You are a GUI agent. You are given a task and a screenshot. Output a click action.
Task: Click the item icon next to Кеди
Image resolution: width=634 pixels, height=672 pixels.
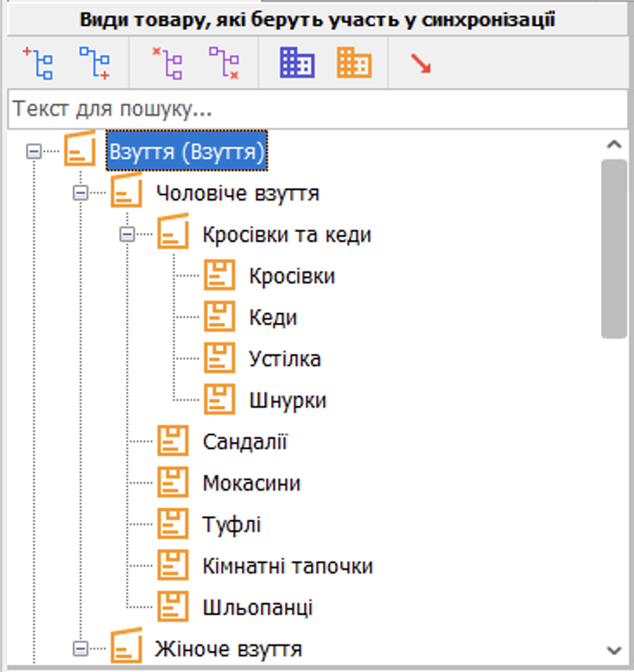coord(219,316)
